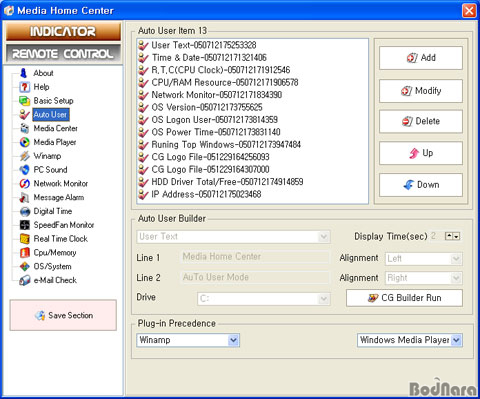480x399 pixels.
Task: Open the About section icon
Action: (x=24, y=73)
